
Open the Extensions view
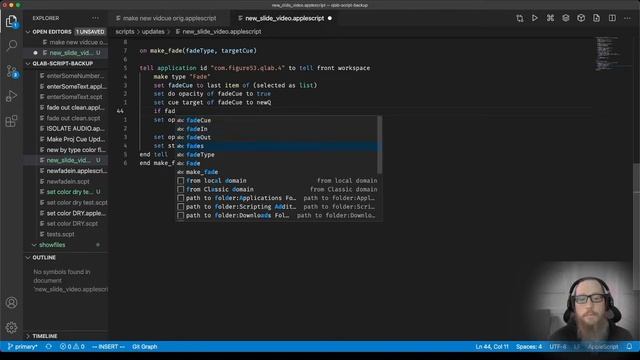point(11,121)
